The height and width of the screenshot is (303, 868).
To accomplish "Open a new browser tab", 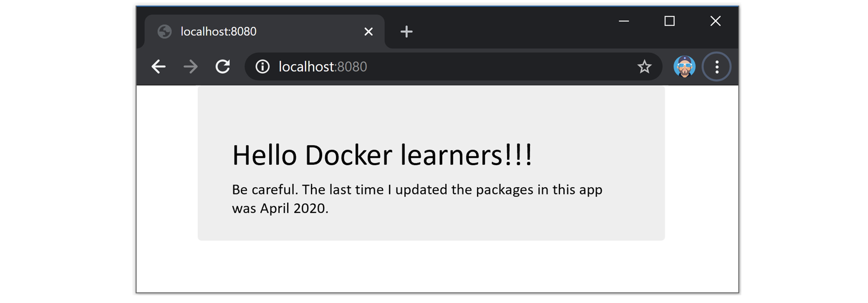I will [x=406, y=31].
